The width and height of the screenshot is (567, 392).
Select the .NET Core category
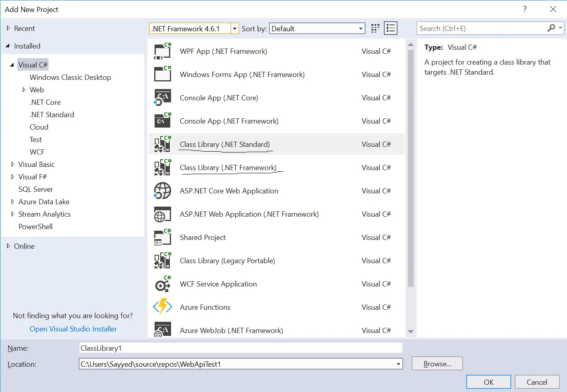45,102
